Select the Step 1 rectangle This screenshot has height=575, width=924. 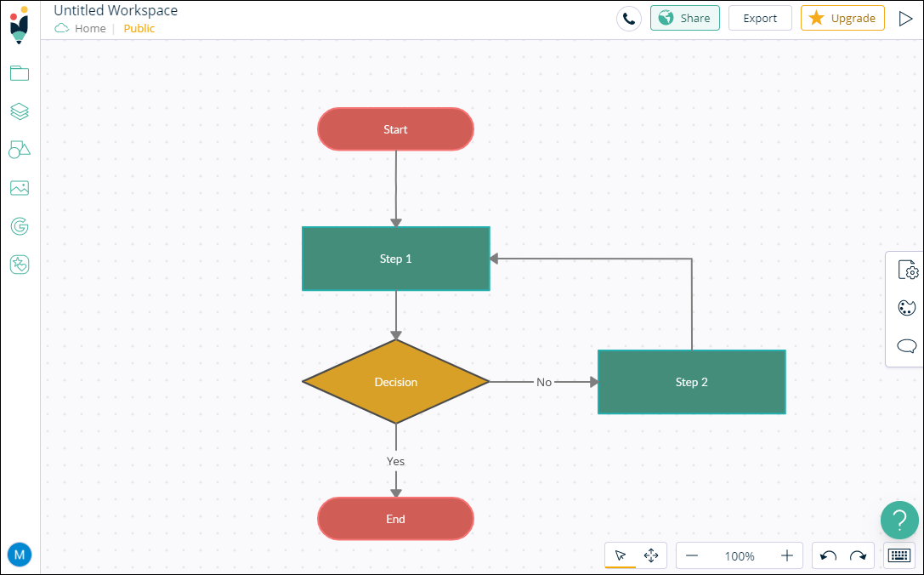395,259
